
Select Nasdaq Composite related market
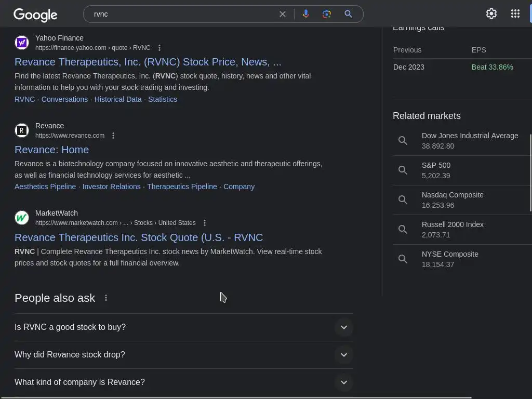click(462, 200)
